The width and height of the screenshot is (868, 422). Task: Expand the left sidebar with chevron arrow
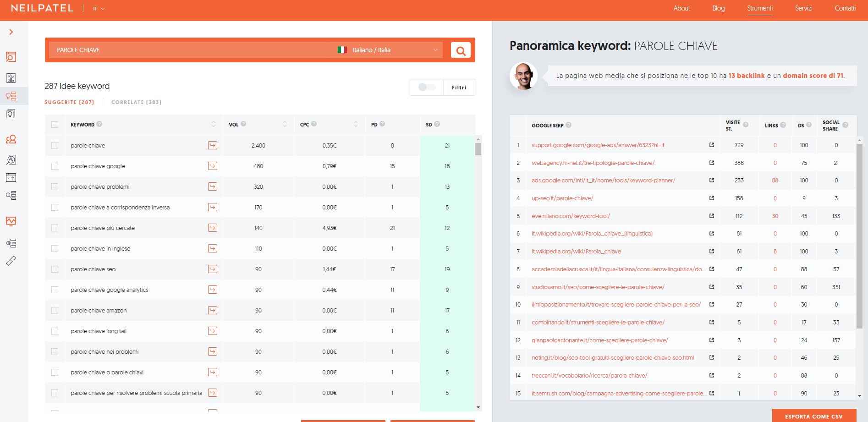pyautogui.click(x=11, y=32)
